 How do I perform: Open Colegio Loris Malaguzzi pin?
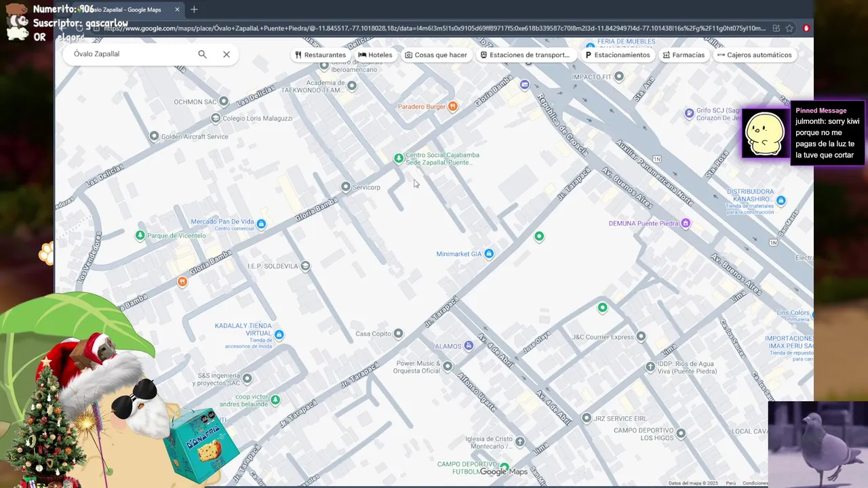(216, 119)
